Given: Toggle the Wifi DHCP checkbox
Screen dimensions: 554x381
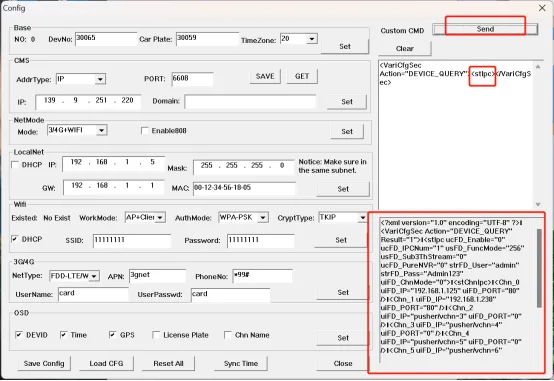Looking at the screenshot, I should pyautogui.click(x=15, y=239).
